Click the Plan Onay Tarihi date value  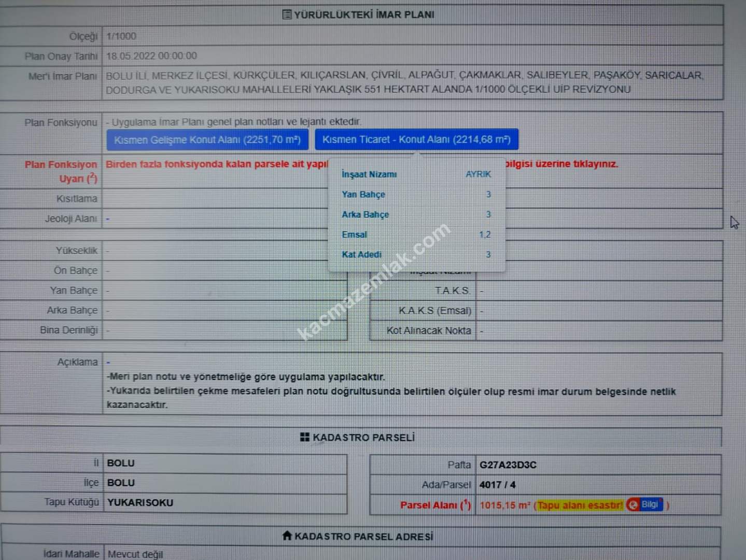[151, 56]
